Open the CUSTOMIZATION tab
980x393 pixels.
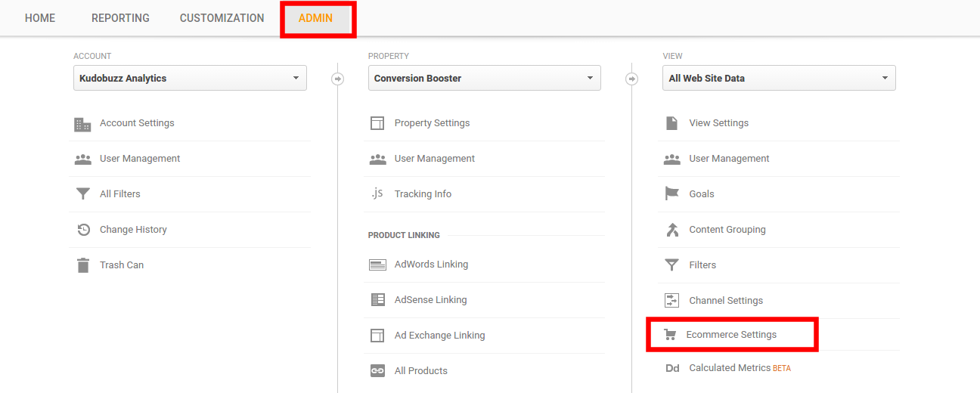(x=222, y=18)
